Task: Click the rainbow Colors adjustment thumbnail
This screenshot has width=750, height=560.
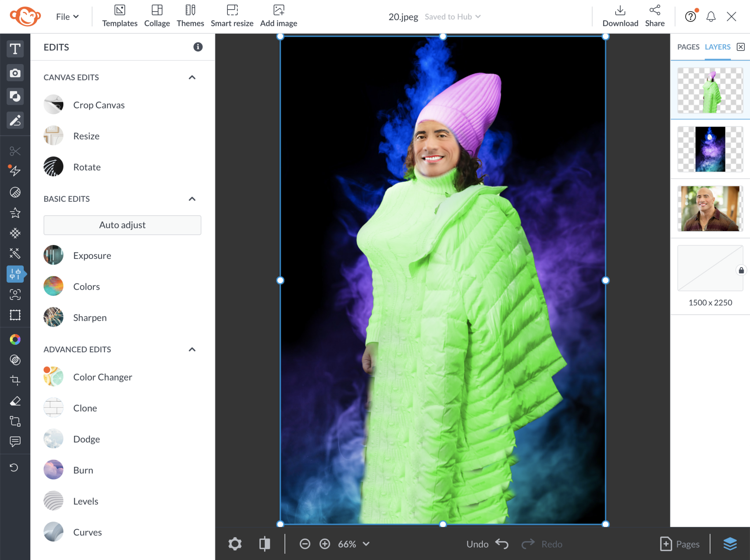Action: 53,286
